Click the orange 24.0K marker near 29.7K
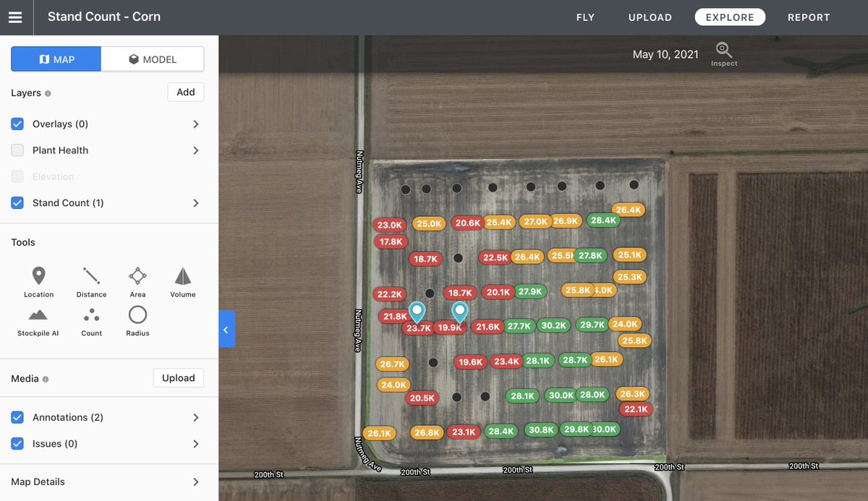Image resolution: width=868 pixels, height=501 pixels. (625, 324)
